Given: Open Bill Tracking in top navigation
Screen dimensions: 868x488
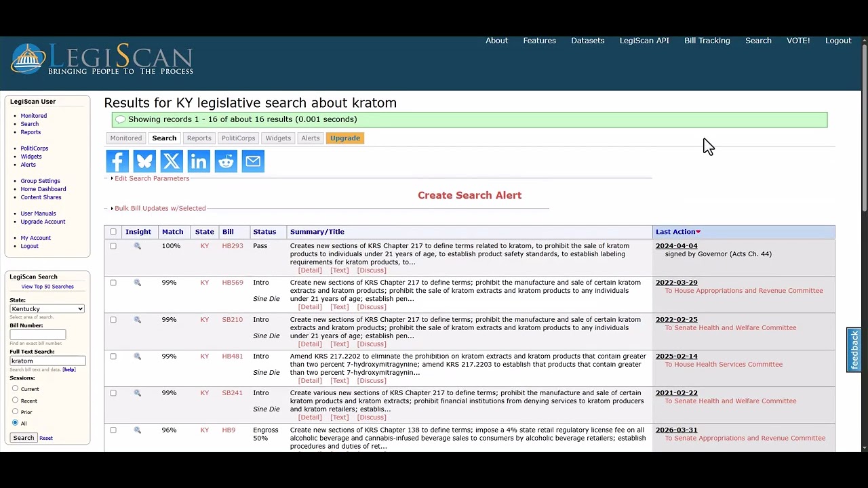Looking at the screenshot, I should tap(707, 41).
